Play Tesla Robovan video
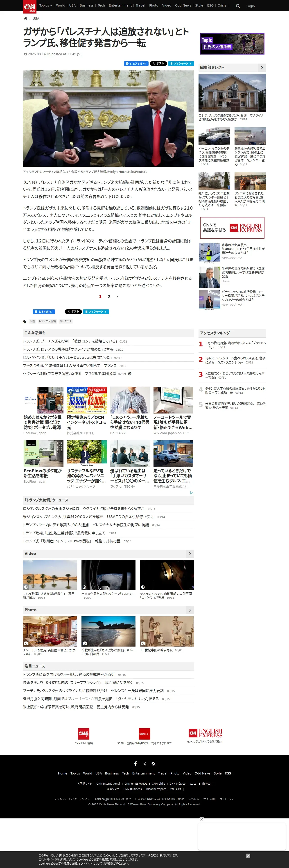This screenshot has width=289, height=868. [x=167, y=575]
